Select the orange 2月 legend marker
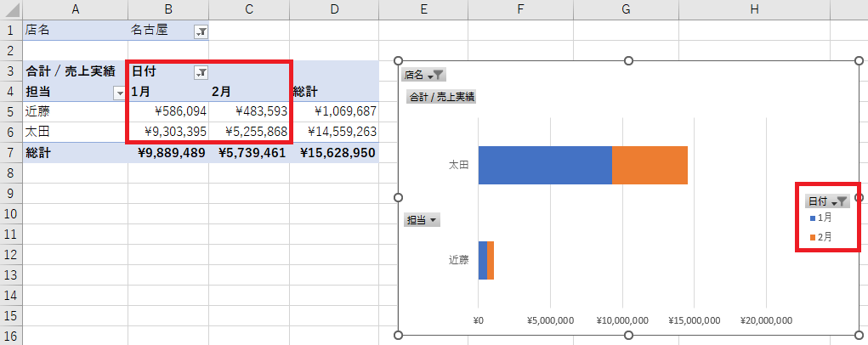This screenshot has height=345, width=868. 813,238
